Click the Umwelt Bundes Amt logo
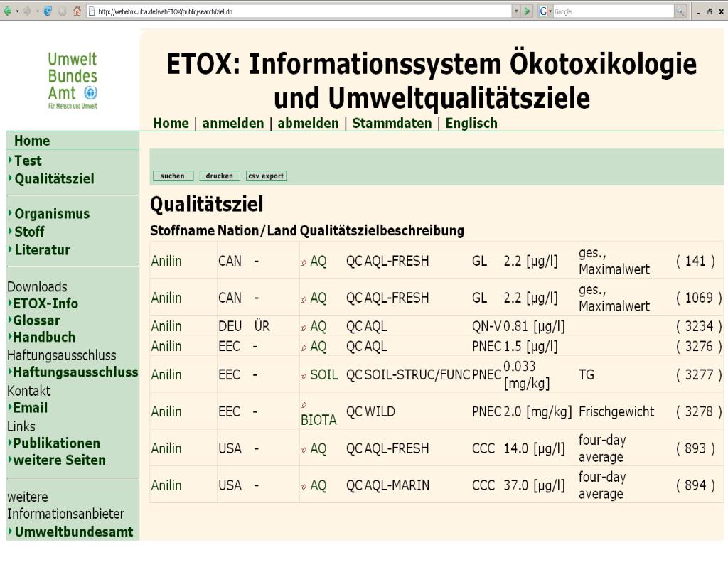 73,80
